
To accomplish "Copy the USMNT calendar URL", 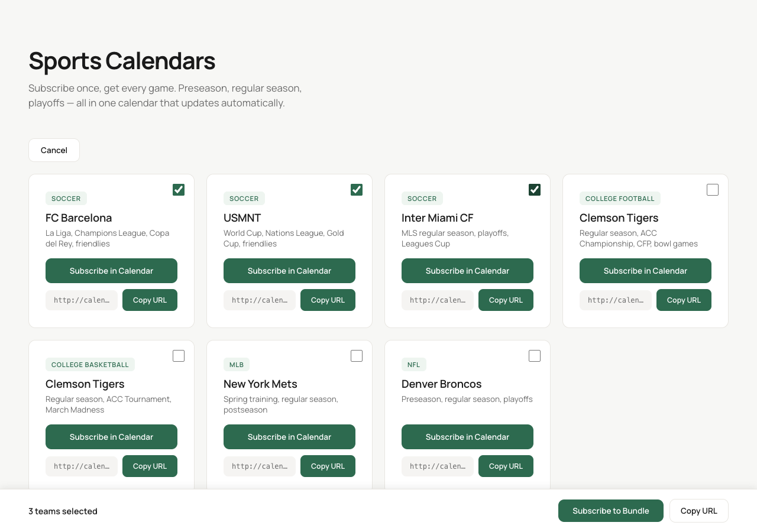I will (328, 300).
